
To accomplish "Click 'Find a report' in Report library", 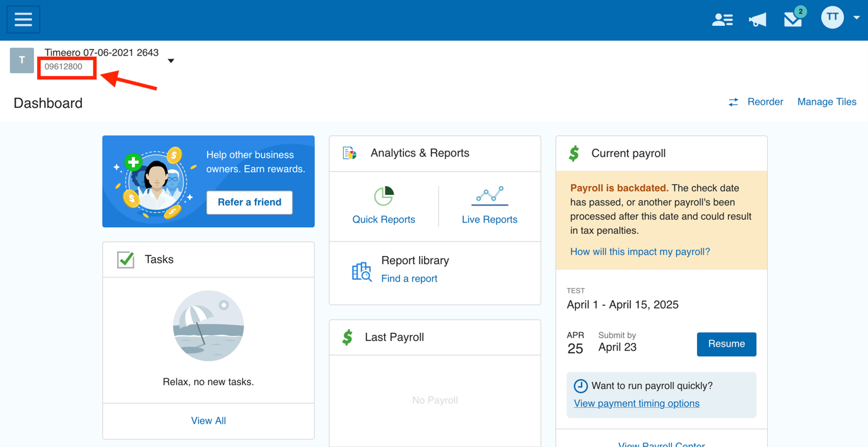I will click(x=409, y=278).
